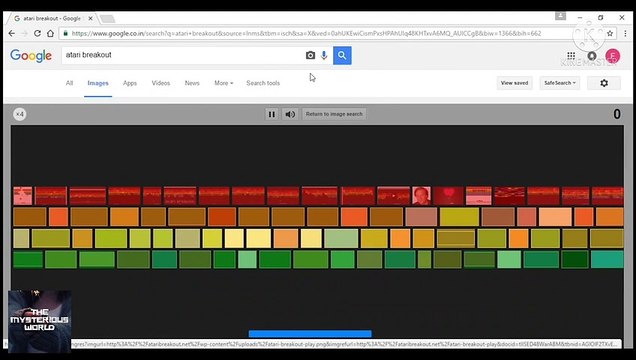Switch to the News tab

192,83
